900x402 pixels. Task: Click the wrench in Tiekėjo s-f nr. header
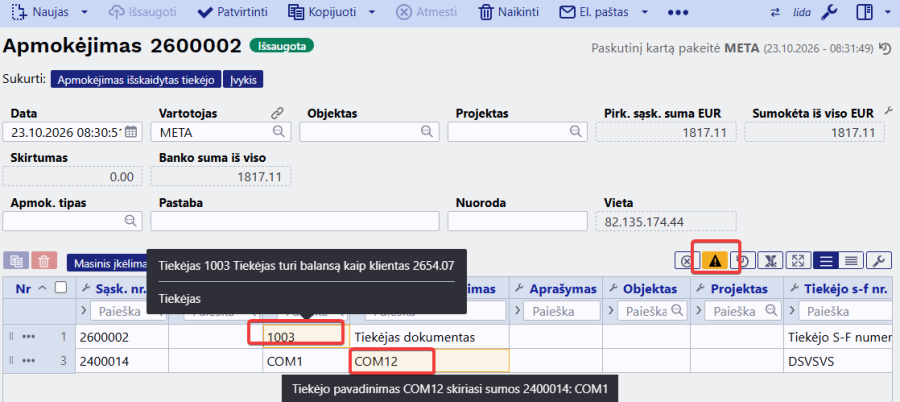795,288
